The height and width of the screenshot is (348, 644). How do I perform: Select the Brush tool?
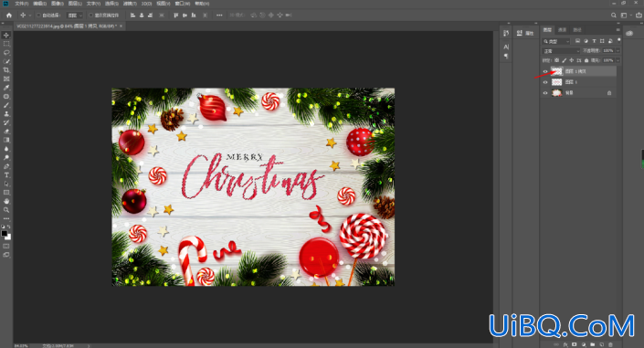click(x=6, y=105)
